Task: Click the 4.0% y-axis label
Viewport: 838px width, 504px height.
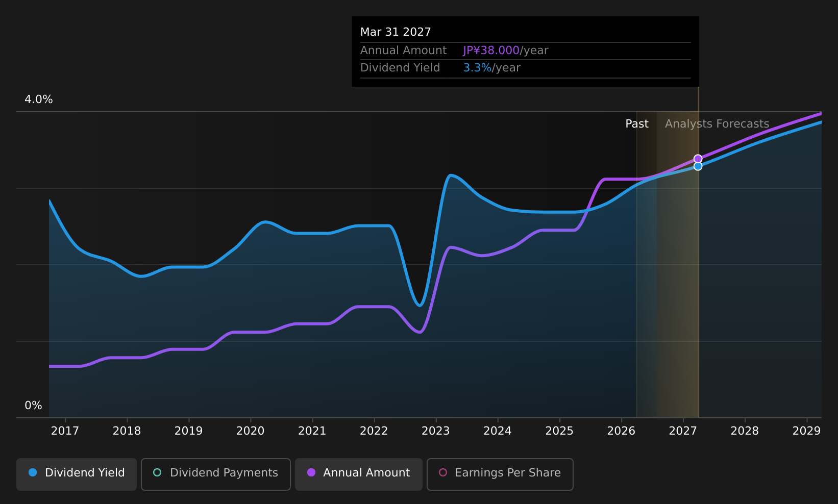Action: coord(39,99)
